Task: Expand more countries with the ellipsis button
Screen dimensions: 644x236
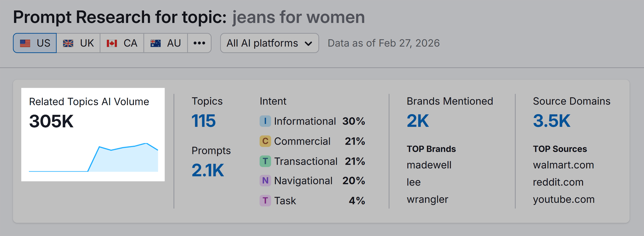Action: 199,43
